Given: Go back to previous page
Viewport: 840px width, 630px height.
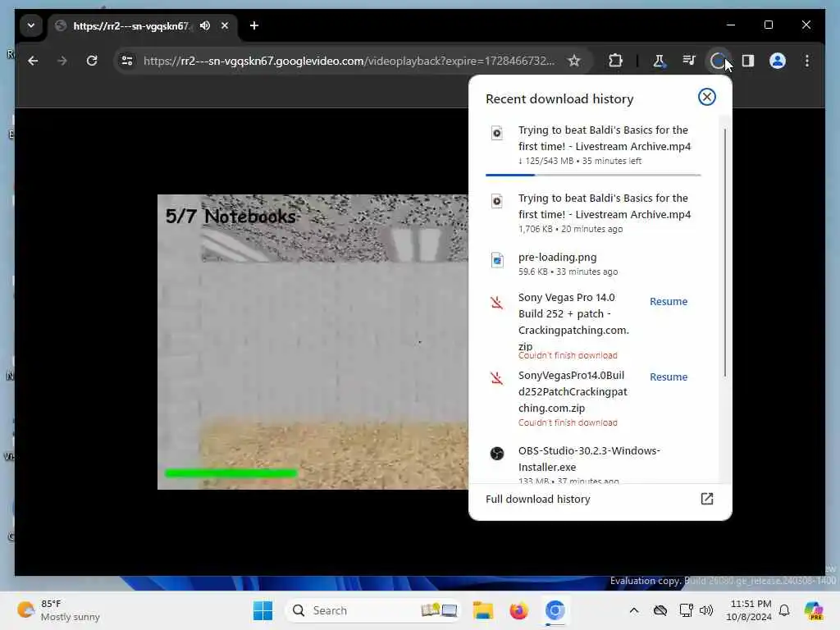Looking at the screenshot, I should [x=33, y=61].
